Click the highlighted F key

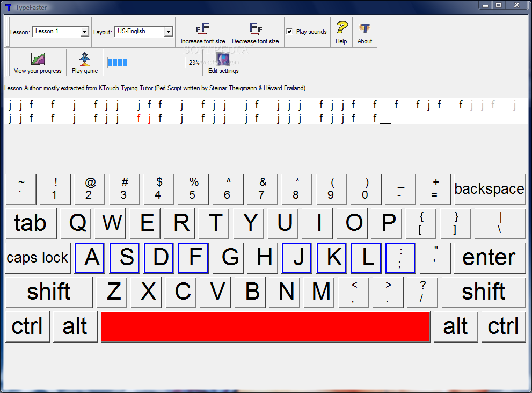pyautogui.click(x=193, y=258)
